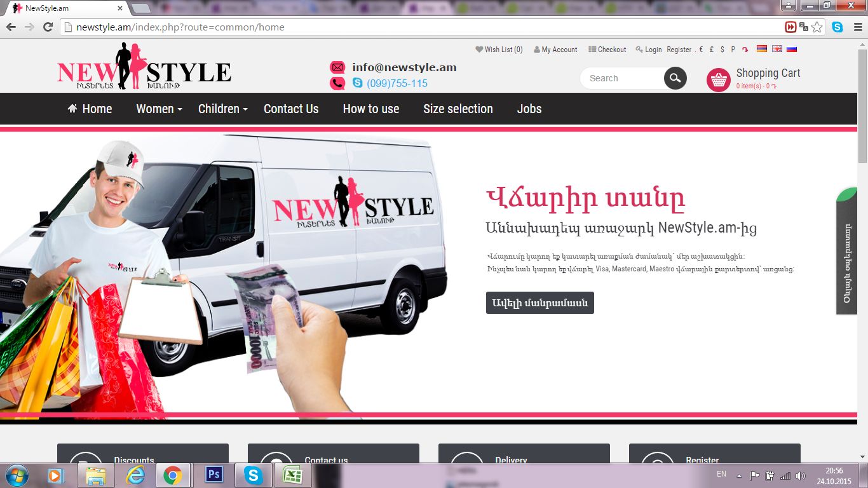The height and width of the screenshot is (488, 868).
Task: Click the red fast-forward extension icon
Action: 790,27
